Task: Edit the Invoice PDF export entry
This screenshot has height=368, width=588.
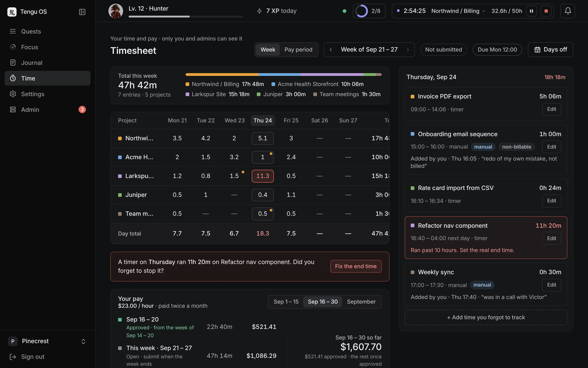Action: 551,109
